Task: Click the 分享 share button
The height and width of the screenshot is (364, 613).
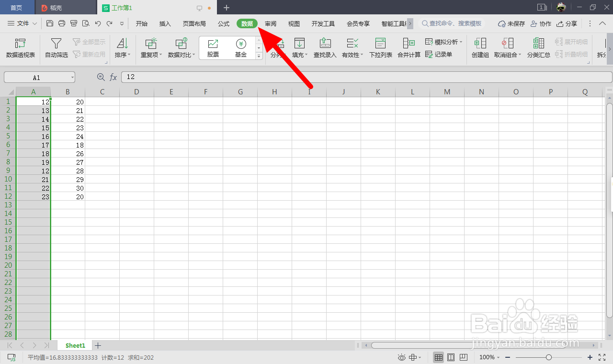Action: pos(567,23)
